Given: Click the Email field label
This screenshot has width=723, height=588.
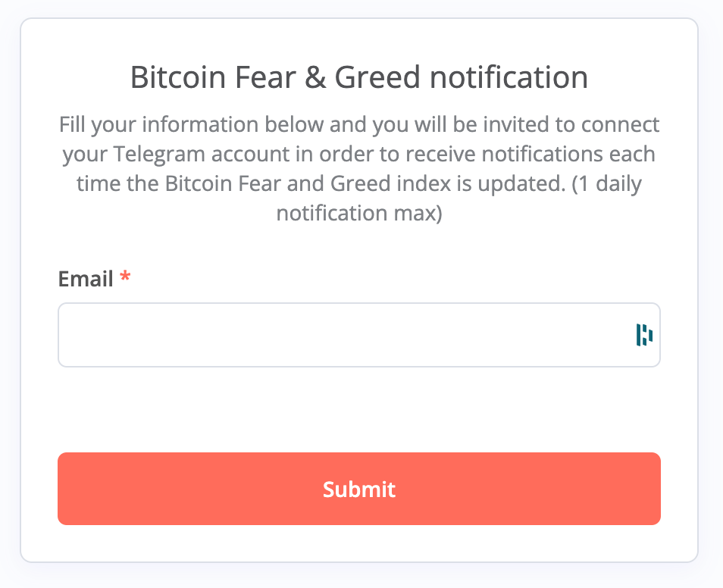Looking at the screenshot, I should (x=86, y=279).
